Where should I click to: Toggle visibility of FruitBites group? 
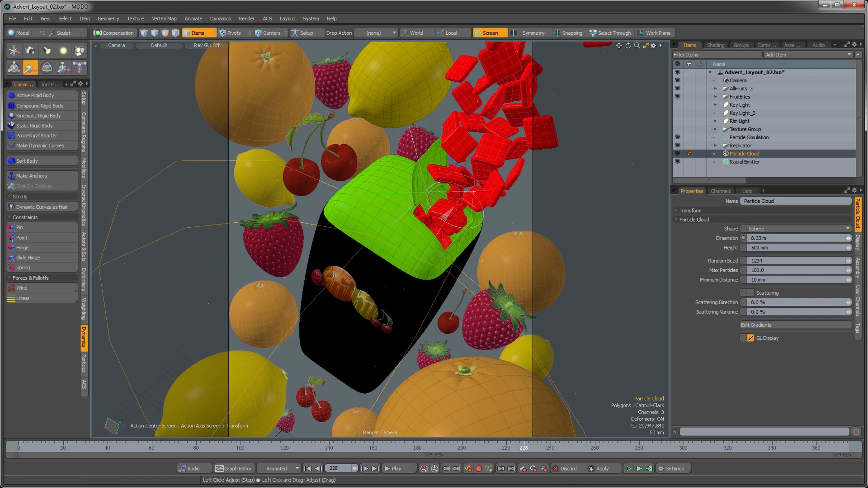click(677, 97)
